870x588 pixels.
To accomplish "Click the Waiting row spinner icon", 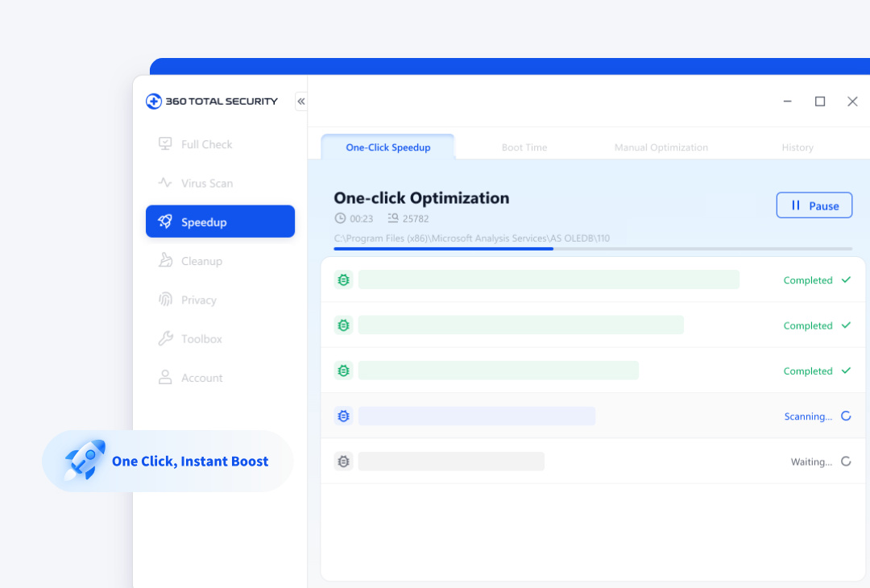I will click(x=846, y=461).
